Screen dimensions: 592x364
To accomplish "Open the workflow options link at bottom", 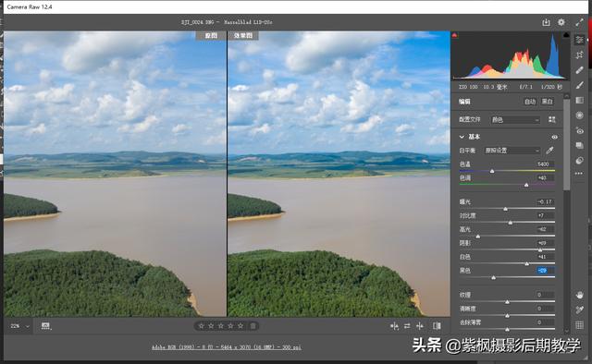I will click(x=227, y=347).
